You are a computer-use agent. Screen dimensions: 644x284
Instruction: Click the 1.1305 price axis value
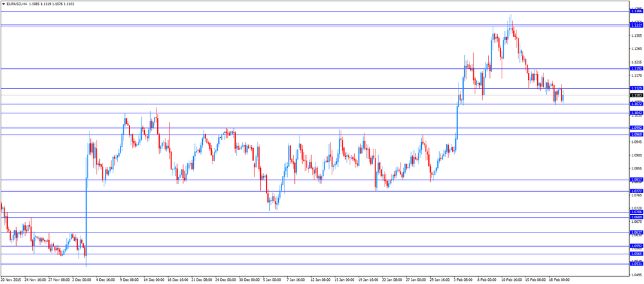[636, 36]
